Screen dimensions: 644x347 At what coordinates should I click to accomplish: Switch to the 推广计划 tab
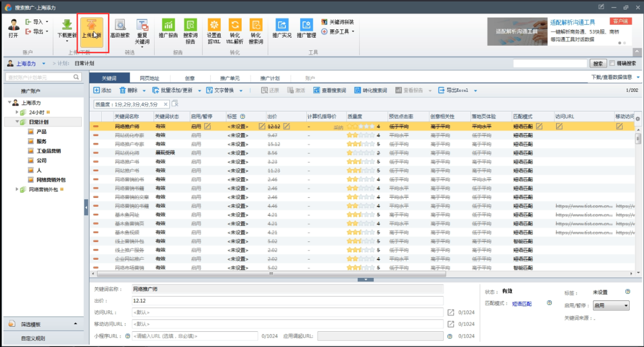coord(270,78)
